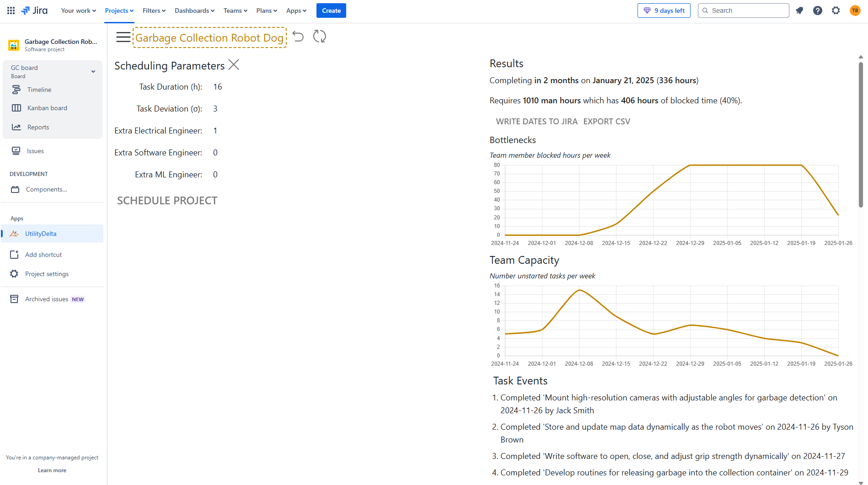Image resolution: width=868 pixels, height=485 pixels.
Task: Open the notifications icon
Action: (799, 11)
